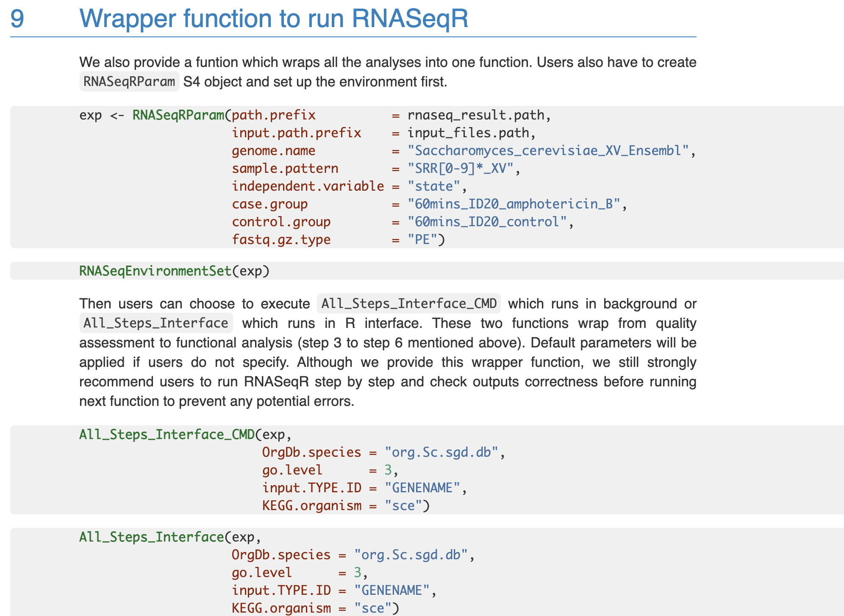This screenshot has width=844, height=616.
Task: Click the independent.variable argument
Action: 308,186
